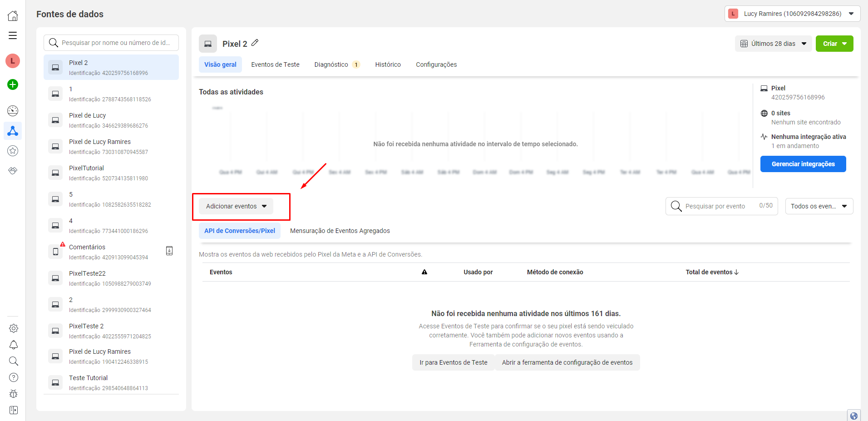Click the magnifier search icon in sidebar

14,361
